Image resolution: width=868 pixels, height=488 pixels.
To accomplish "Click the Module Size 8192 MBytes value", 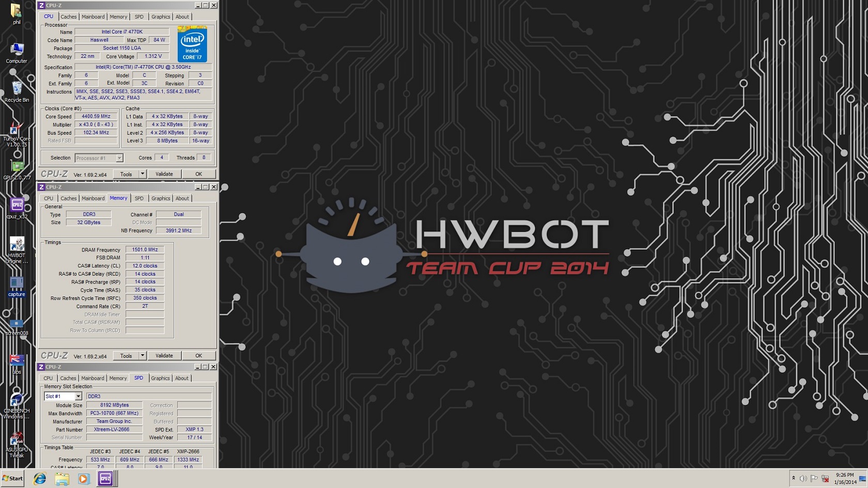I will click(x=115, y=405).
